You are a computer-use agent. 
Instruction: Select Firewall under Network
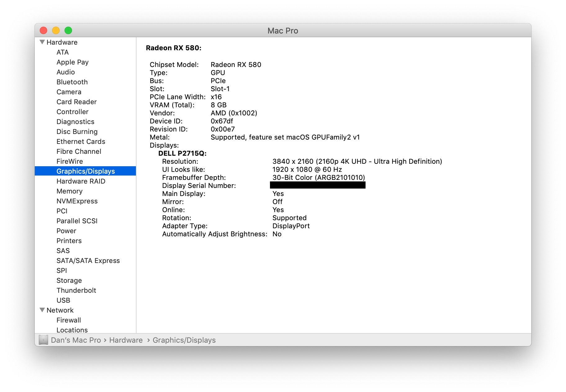[69, 320]
